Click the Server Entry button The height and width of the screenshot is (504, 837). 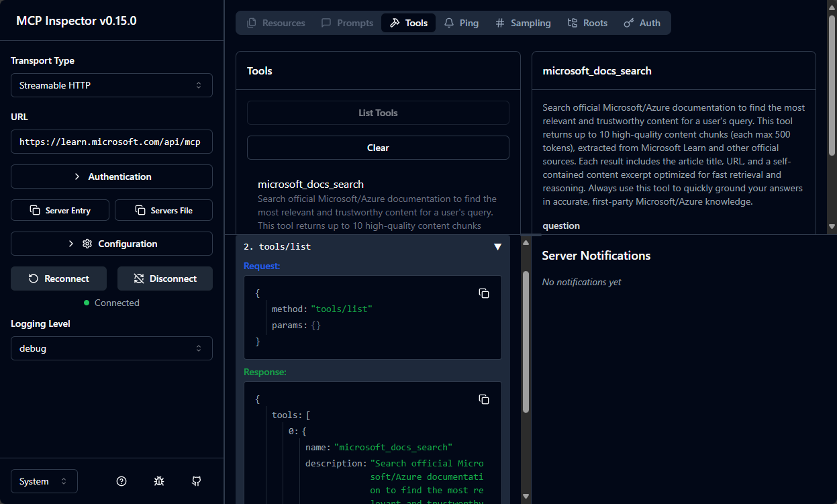pyautogui.click(x=60, y=210)
